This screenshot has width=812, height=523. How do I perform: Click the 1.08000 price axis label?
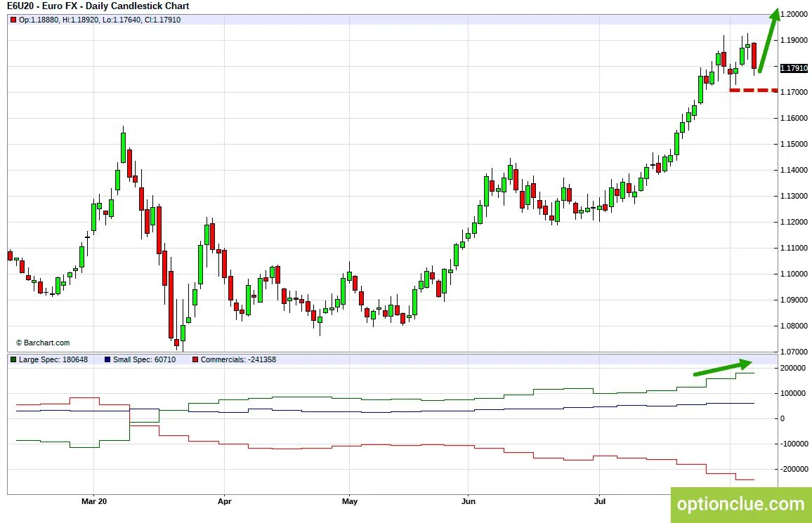794,326
